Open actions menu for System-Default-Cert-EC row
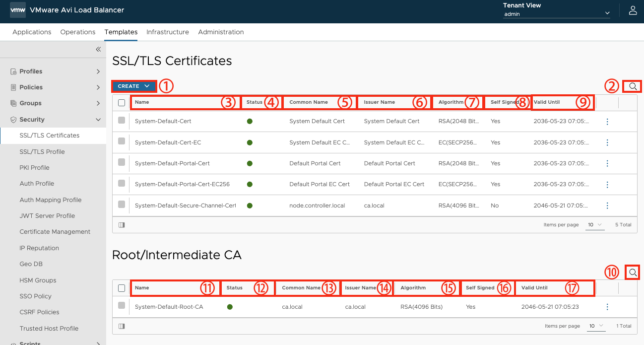644x345 pixels. click(x=607, y=142)
